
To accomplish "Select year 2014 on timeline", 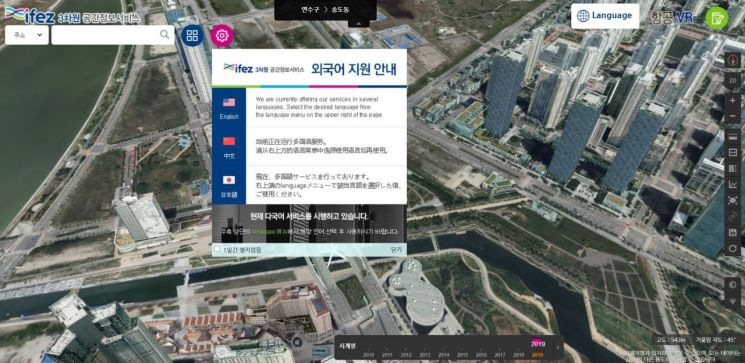I will click(x=444, y=355).
